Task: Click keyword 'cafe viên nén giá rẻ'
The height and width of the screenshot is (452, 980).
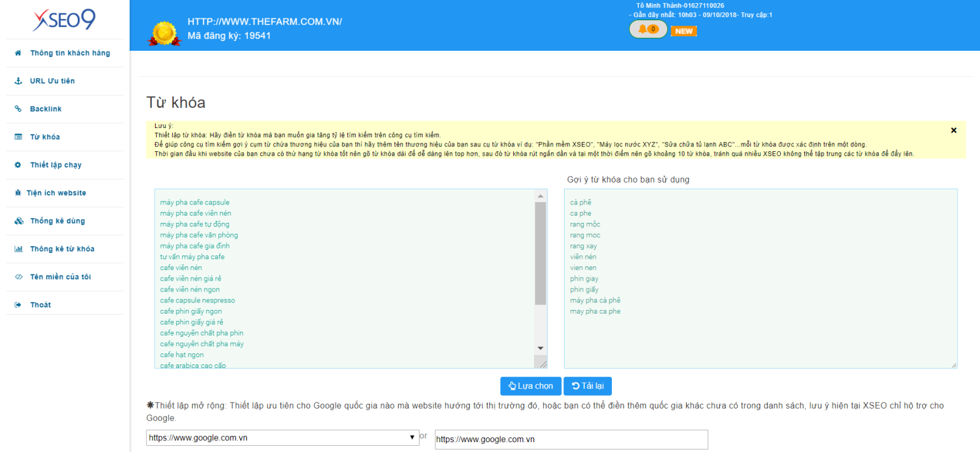Action: [190, 279]
